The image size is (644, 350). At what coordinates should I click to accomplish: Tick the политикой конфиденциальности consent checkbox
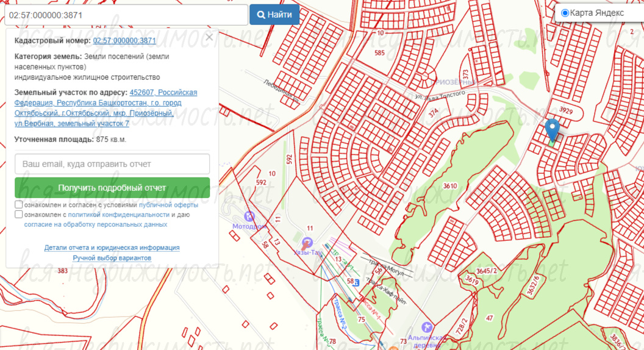[19, 215]
